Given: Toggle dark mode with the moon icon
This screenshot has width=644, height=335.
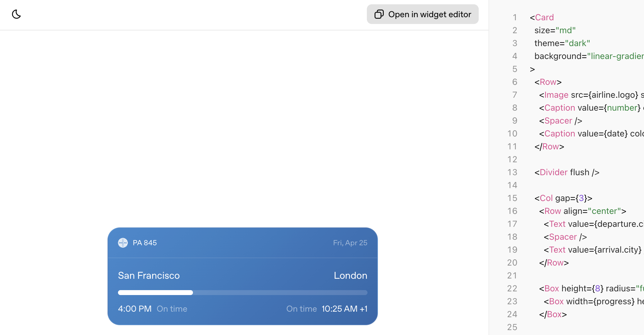Looking at the screenshot, I should 16,14.
